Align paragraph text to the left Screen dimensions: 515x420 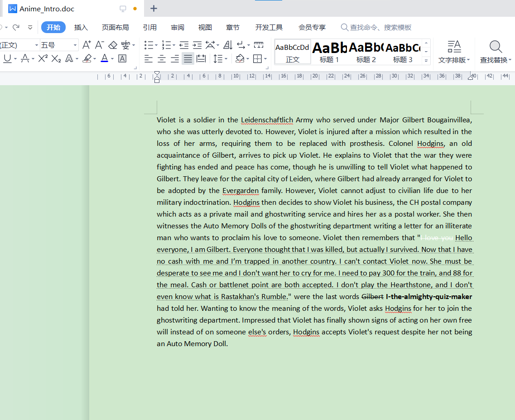pos(149,59)
